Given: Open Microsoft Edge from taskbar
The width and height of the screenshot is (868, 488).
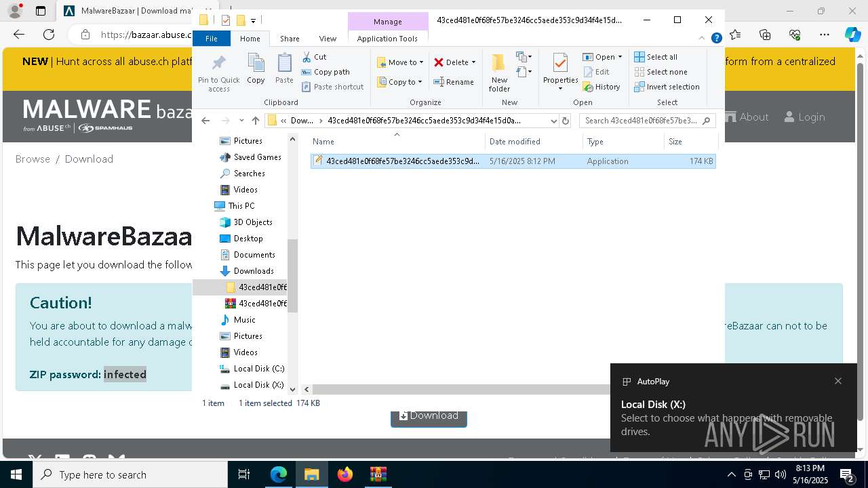Looking at the screenshot, I should coord(279,474).
